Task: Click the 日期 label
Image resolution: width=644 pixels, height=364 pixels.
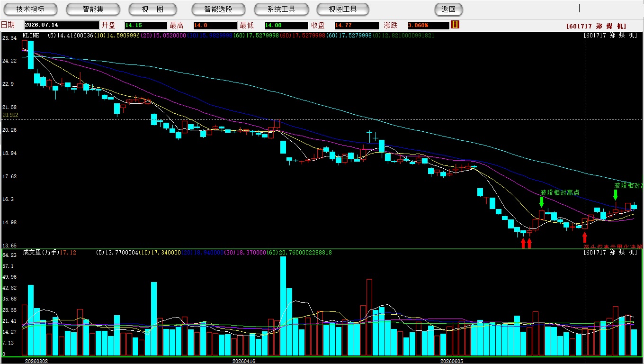Action: pyautogui.click(x=8, y=25)
